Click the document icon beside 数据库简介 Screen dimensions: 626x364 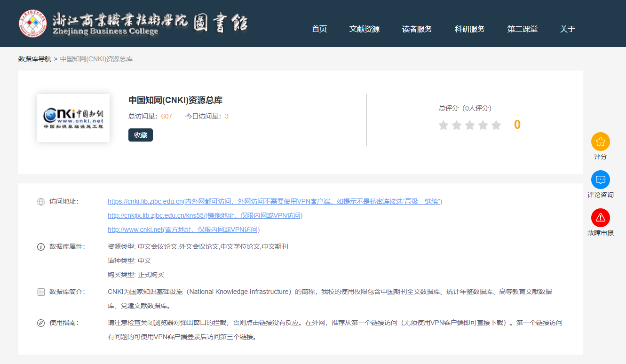pos(41,292)
